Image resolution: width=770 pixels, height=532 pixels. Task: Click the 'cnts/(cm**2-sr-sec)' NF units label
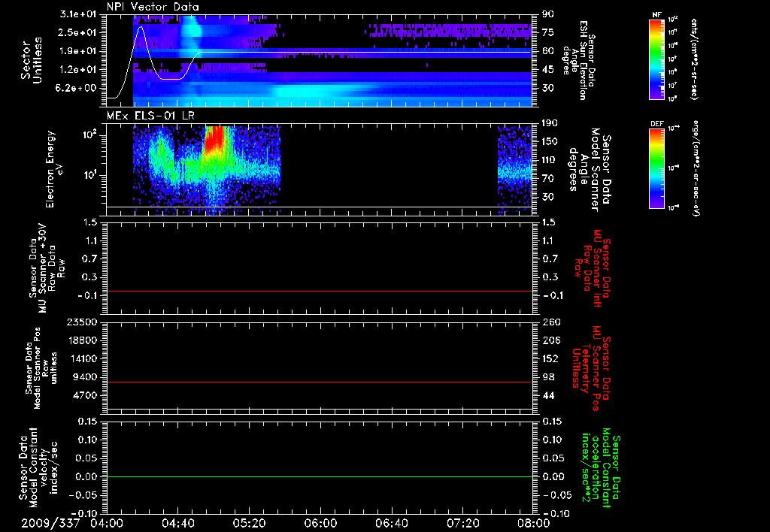(694, 59)
